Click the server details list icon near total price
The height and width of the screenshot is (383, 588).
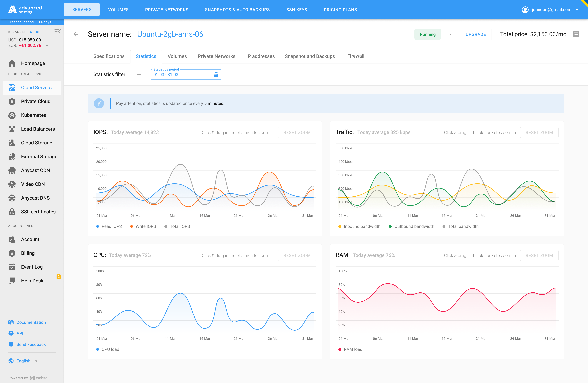576,34
